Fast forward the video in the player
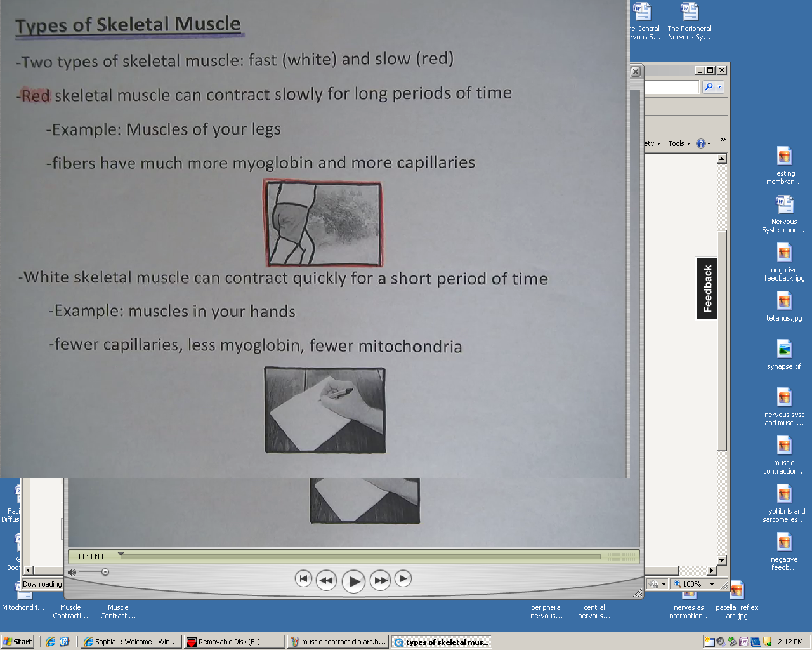The width and height of the screenshot is (812, 650). pos(380,580)
